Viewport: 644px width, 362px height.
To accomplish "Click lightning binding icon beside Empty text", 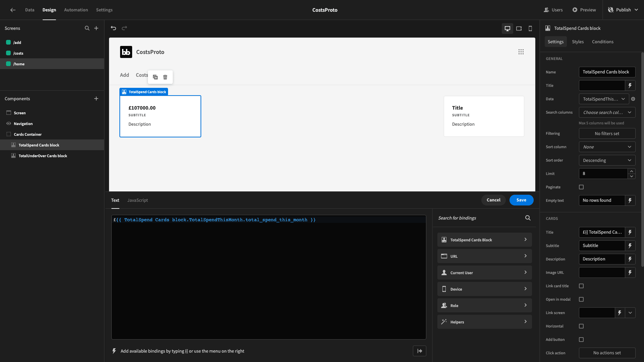I will [630, 200].
